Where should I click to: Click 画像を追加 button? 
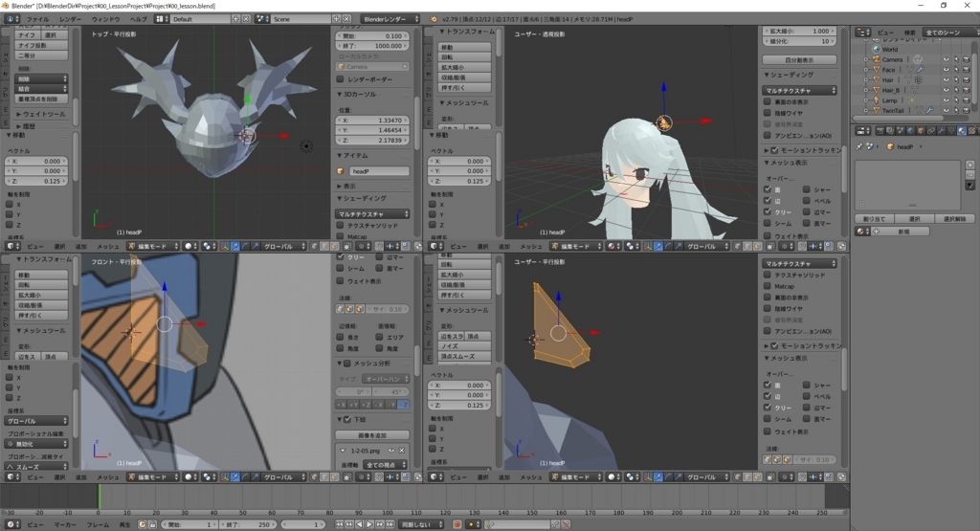point(372,434)
